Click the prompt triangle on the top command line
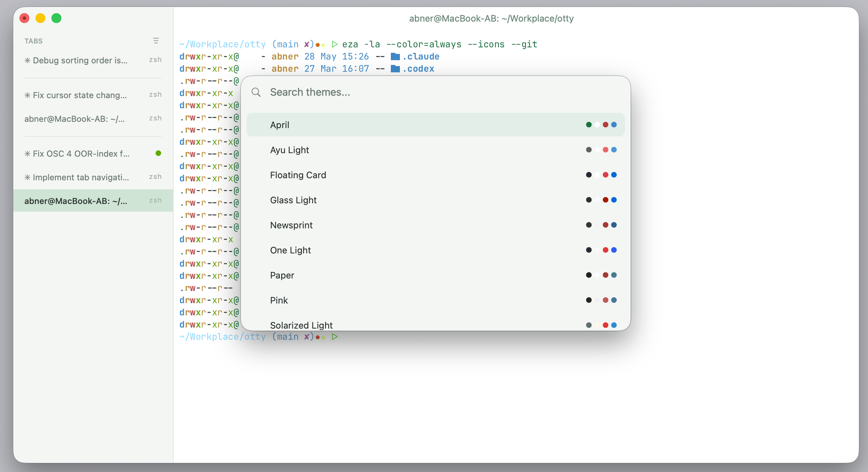 pyautogui.click(x=335, y=44)
